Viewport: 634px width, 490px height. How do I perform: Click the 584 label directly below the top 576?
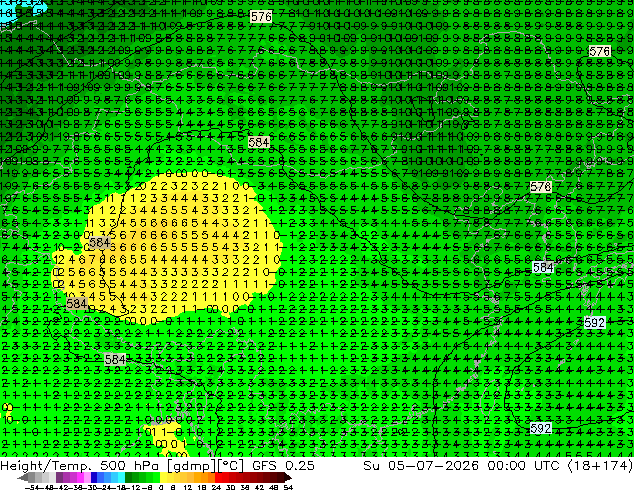tap(259, 142)
